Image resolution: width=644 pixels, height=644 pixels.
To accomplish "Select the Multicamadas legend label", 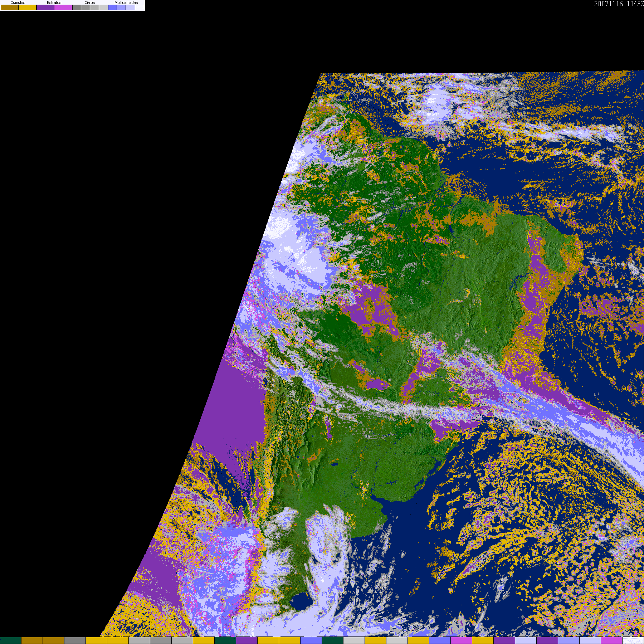I will tap(126, 3).
